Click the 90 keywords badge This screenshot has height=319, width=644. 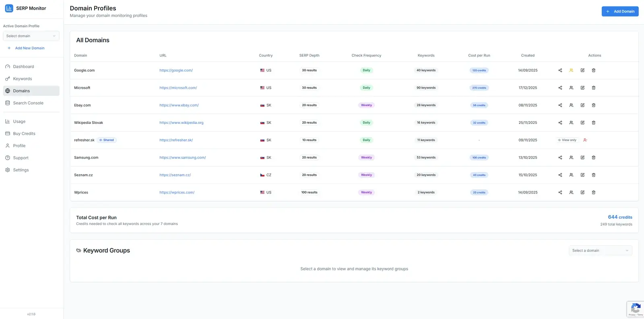tap(426, 88)
